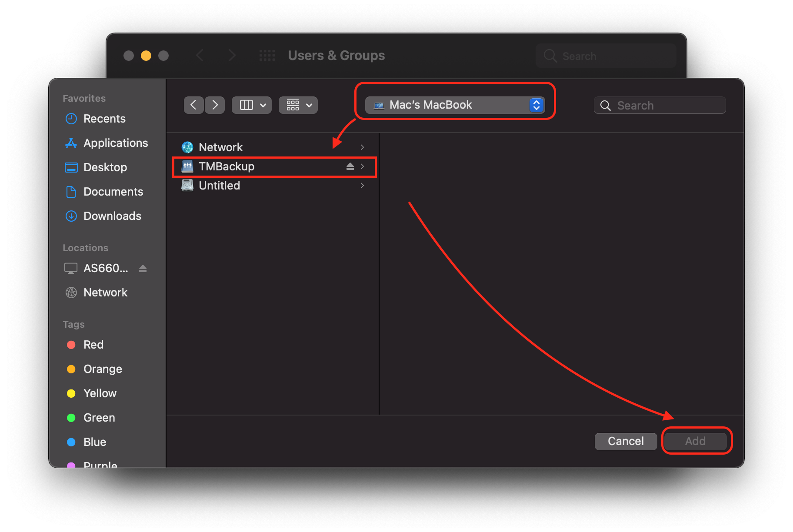Go to Desktop in the sidebar

tap(105, 167)
